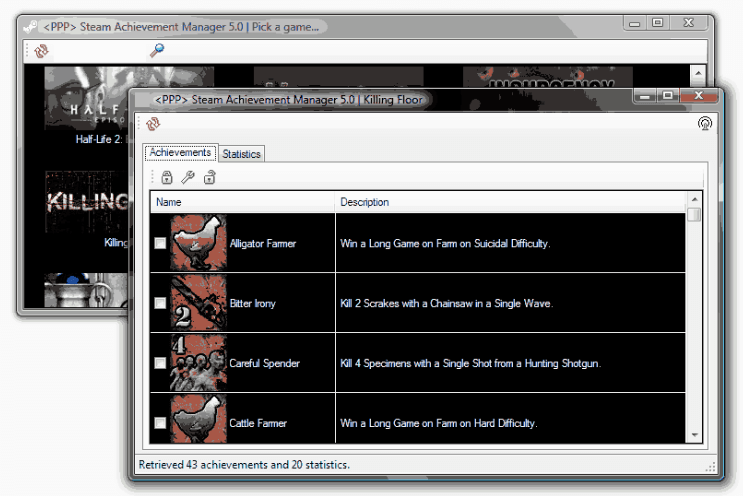Image resolution: width=743 pixels, height=496 pixels.
Task: Maximize the Pick a game window
Action: click(x=658, y=23)
